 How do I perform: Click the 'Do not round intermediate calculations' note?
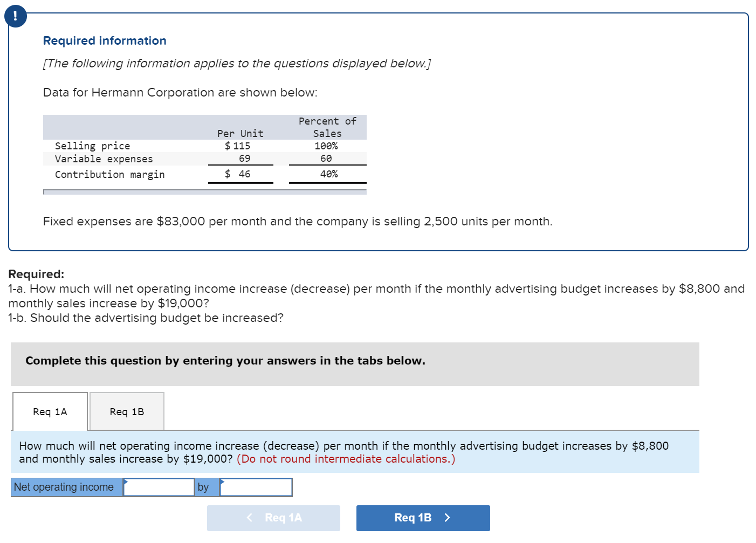tap(346, 459)
